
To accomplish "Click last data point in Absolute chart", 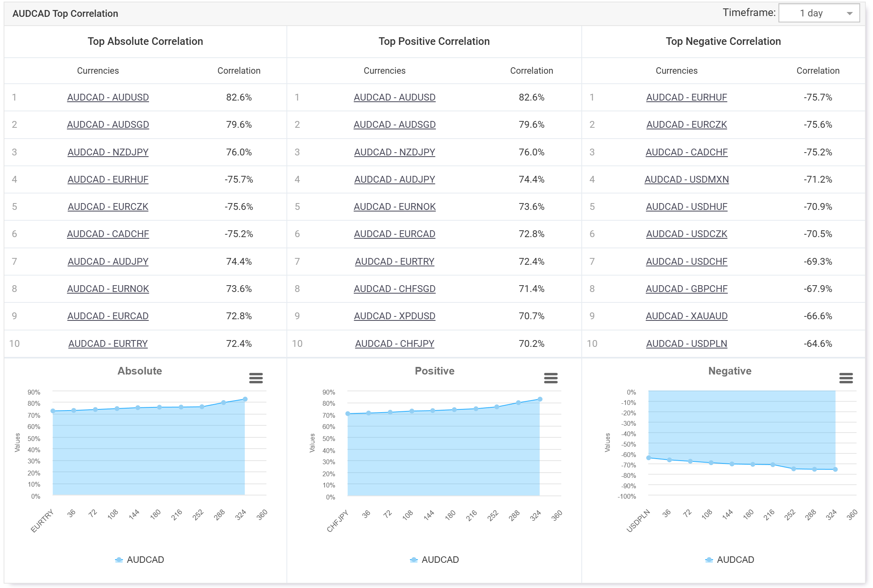I will pos(245,399).
